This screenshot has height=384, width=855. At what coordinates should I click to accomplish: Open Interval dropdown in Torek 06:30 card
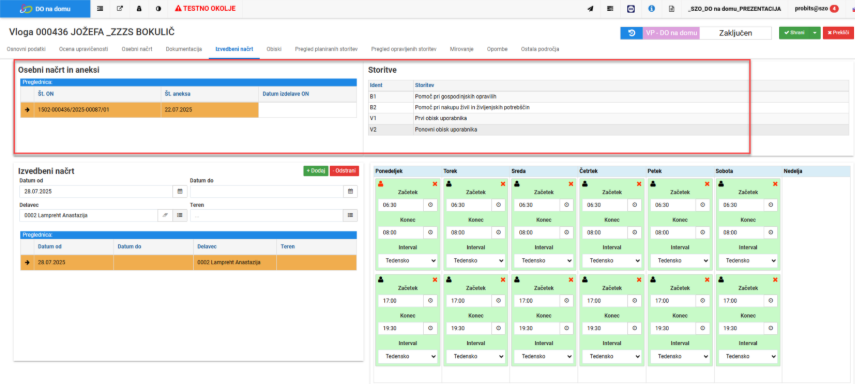476,260
